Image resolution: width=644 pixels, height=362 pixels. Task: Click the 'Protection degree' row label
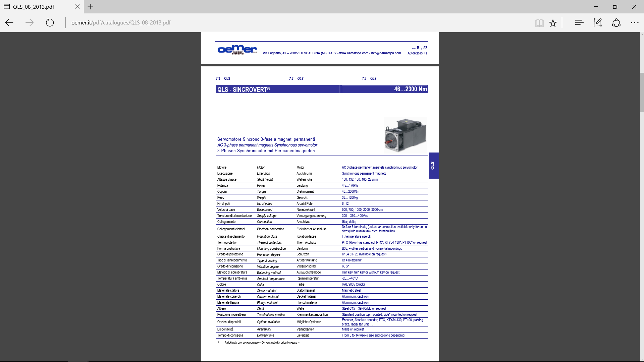(268, 255)
